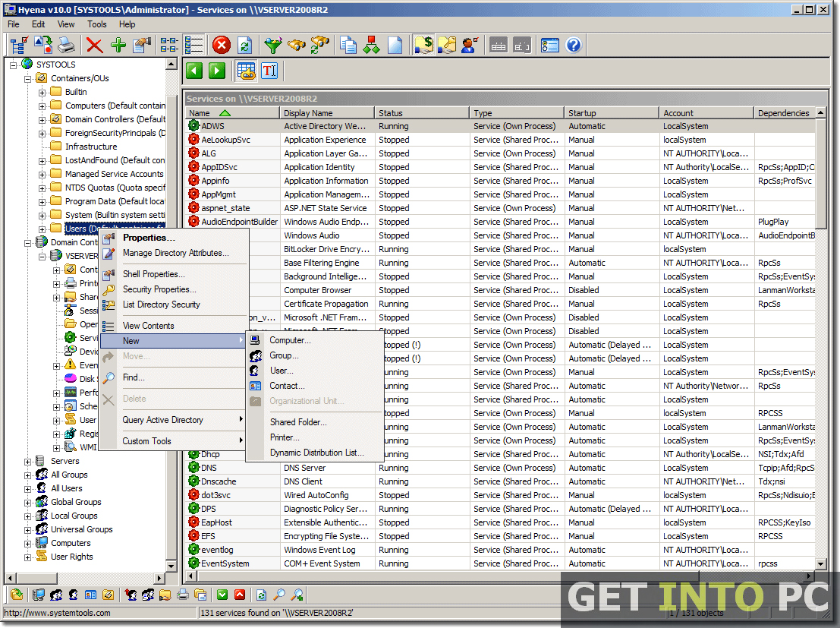
Task: Click the Type column header
Action: pos(517,113)
